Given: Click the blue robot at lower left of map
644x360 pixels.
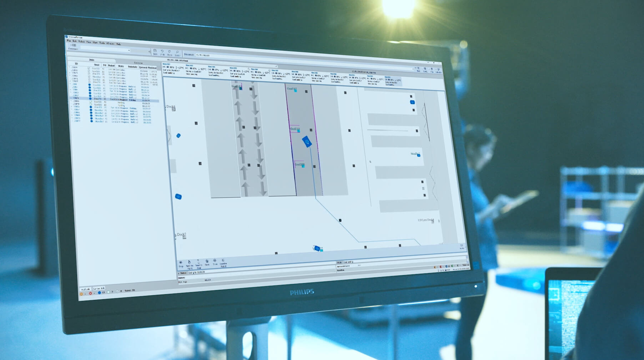Looking at the screenshot, I should (x=178, y=196).
